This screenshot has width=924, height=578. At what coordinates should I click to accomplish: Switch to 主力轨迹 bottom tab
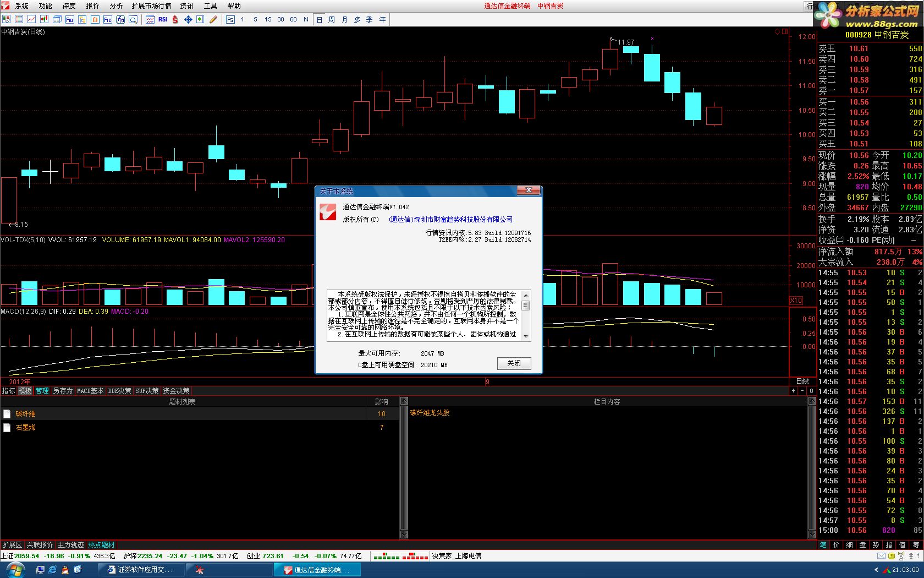pos(70,545)
